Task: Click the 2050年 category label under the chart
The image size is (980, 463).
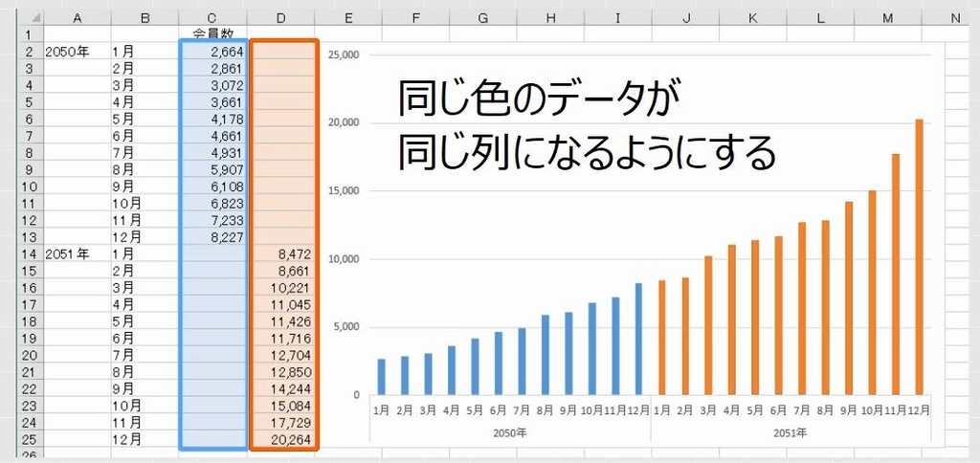Action: point(510,431)
